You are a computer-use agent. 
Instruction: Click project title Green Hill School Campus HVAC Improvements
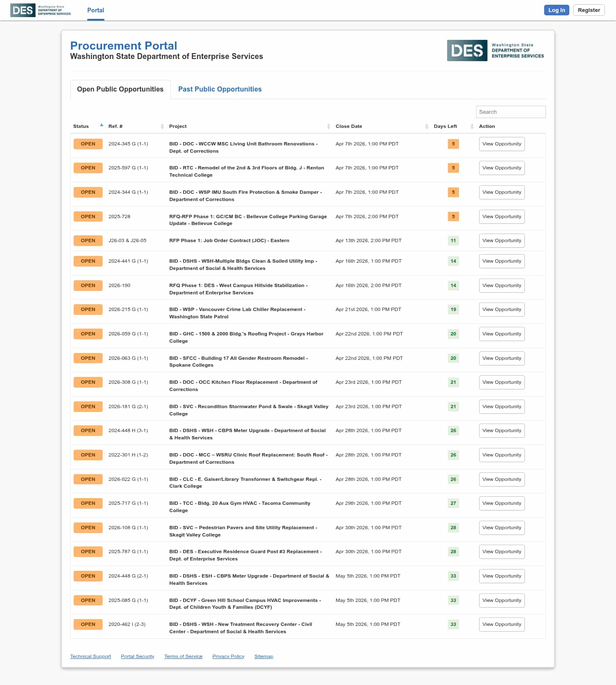pos(245,604)
